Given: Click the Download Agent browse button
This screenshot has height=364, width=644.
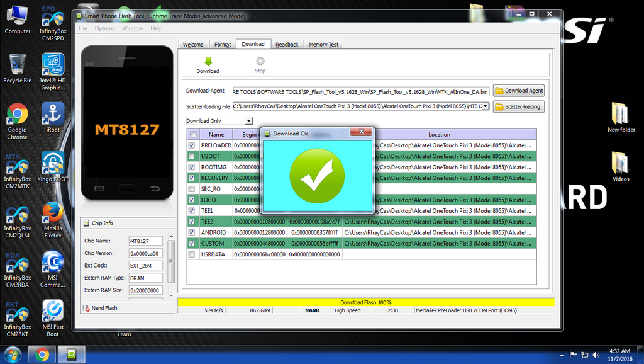Looking at the screenshot, I should [519, 91].
